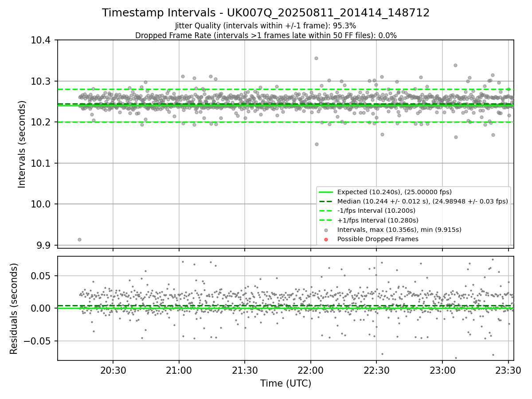Click legend entry "Intervals, max (10.356s), min (9.915s)"
The width and height of the screenshot is (532, 399).
[399, 230]
